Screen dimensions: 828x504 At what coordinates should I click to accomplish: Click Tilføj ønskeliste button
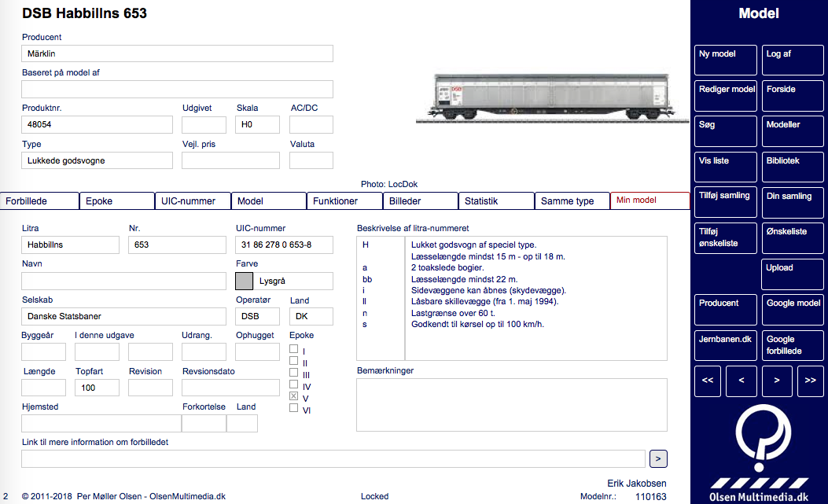(726, 237)
